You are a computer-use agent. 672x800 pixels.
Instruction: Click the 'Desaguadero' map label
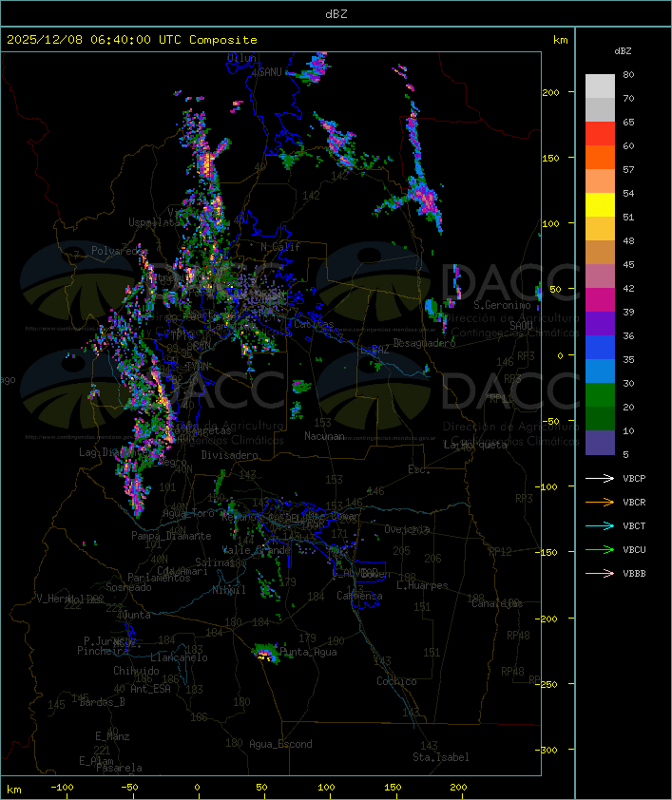point(424,343)
